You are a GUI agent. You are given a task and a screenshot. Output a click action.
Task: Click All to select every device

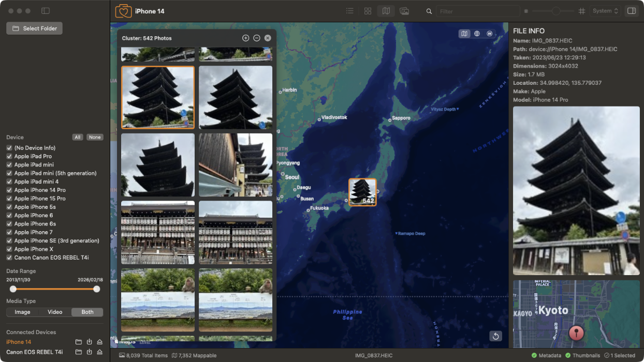(78, 137)
